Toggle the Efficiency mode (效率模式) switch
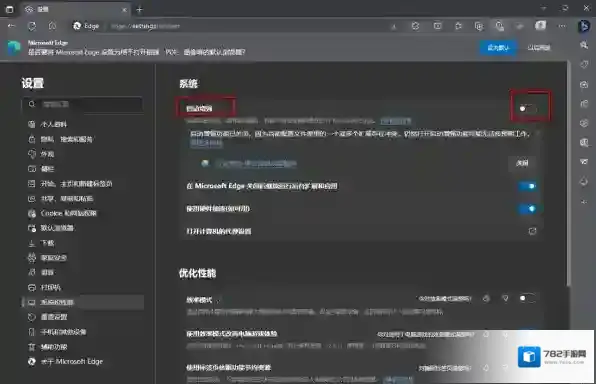Viewport: 596px width, 384px height. click(528, 298)
